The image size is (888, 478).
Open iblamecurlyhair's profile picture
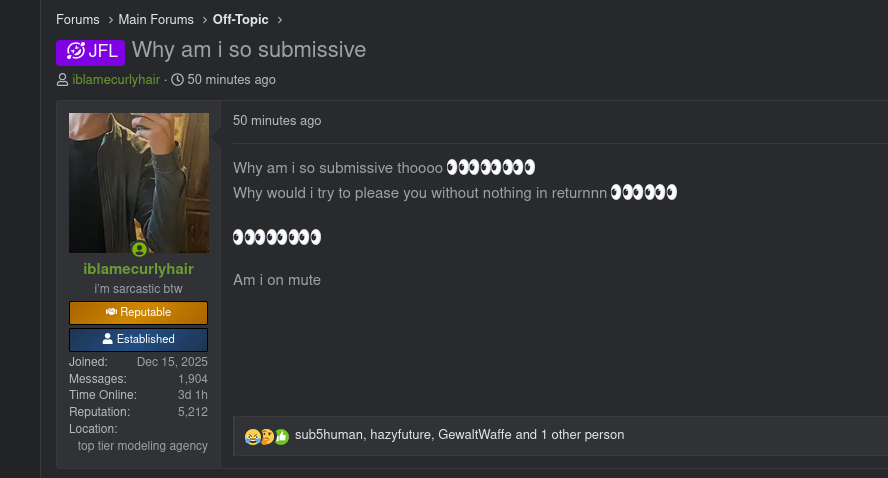pos(139,182)
